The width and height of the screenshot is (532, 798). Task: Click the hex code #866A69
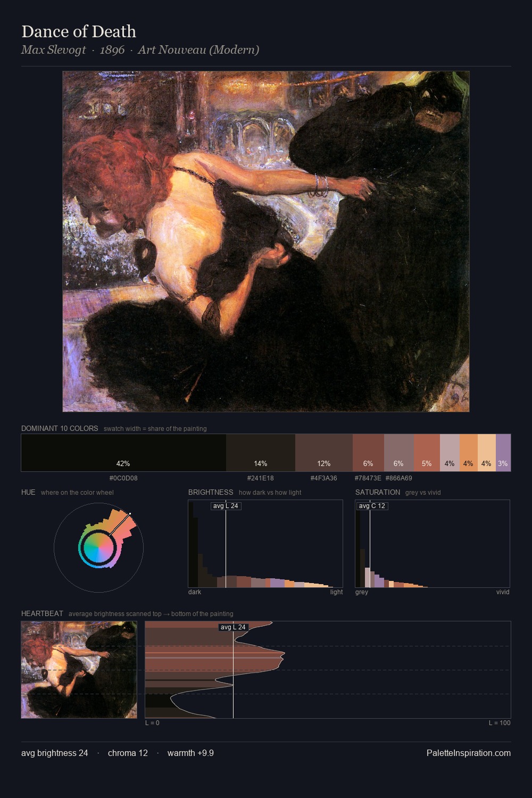pos(399,478)
